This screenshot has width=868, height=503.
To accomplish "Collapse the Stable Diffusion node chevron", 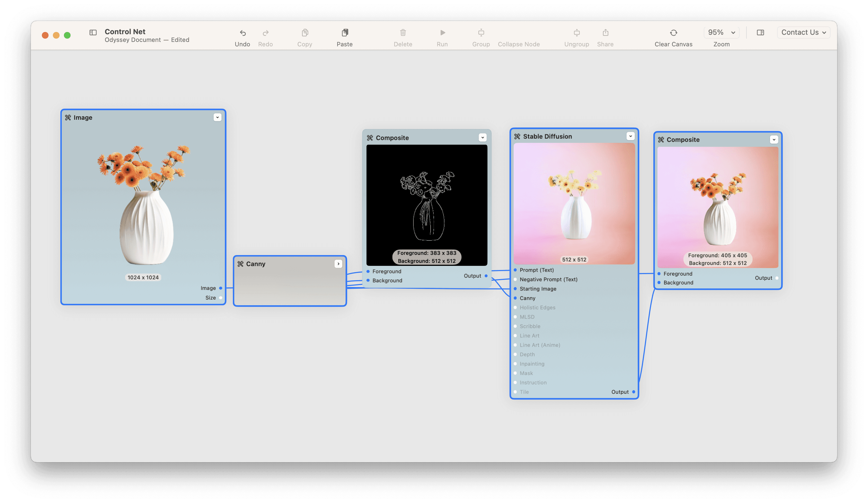I will (630, 136).
